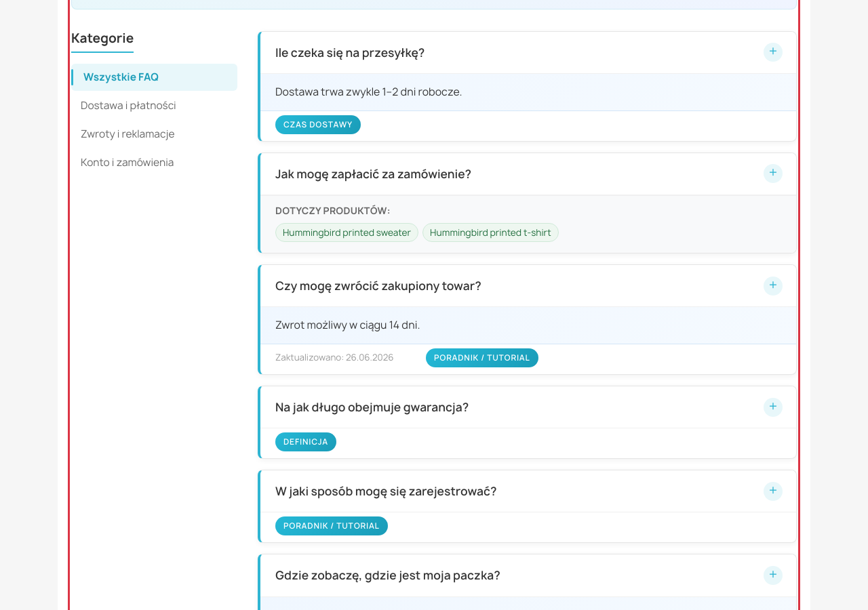Viewport: 868px width, 610px height.
Task: Click the text 'Zwrot możliwy w ciągu 14 dni.'
Action: 347,325
